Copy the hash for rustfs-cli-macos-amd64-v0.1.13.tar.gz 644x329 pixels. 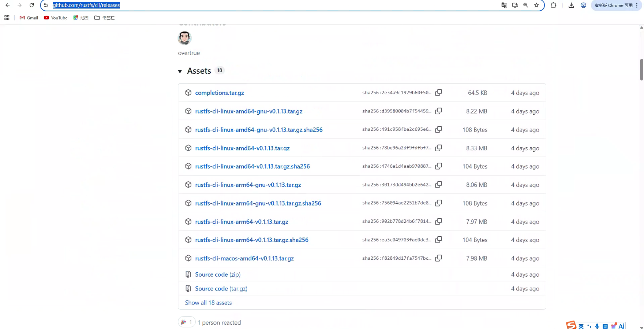[x=438, y=258]
